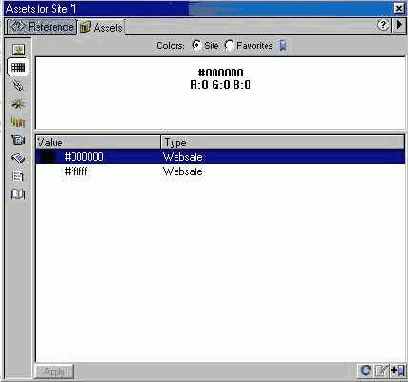The image size is (408, 382).
Task: Add selected color to Favorites
Action: [397, 371]
